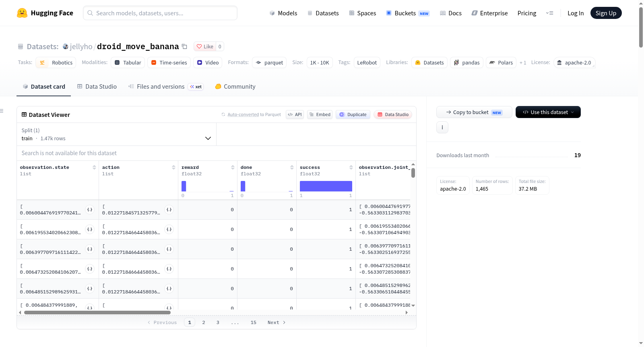Sort by the reward column arrows
644x347 pixels.
click(233, 167)
